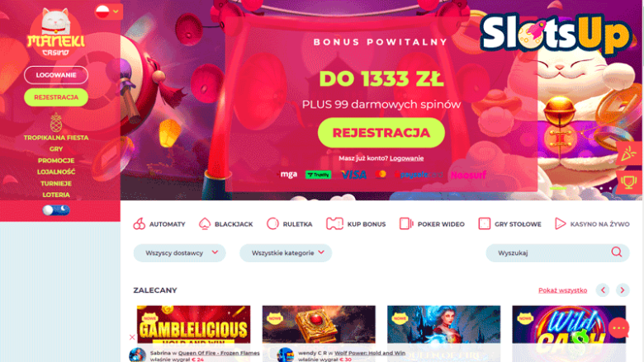Expand the Wszystkie kategorie dropdown

pyautogui.click(x=286, y=253)
